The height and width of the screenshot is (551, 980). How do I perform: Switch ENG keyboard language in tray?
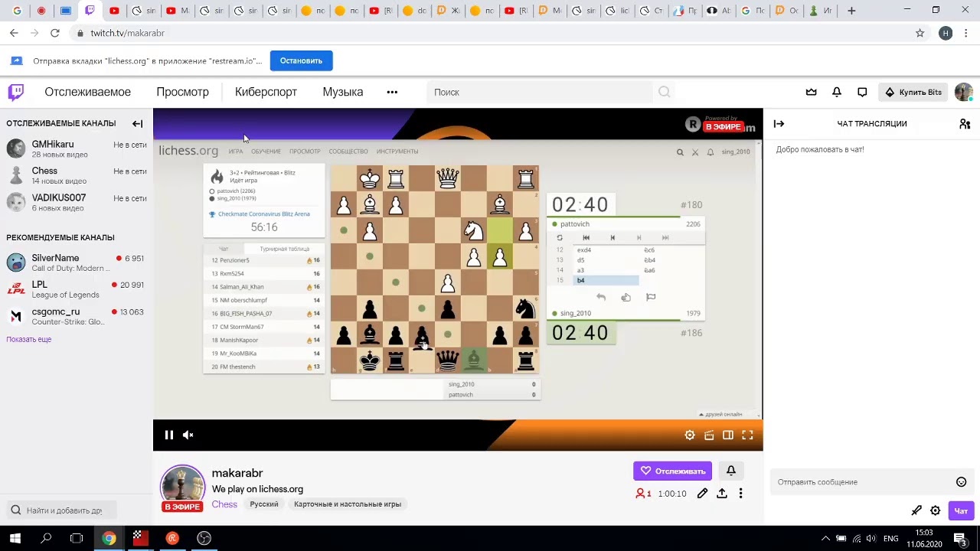(891, 538)
